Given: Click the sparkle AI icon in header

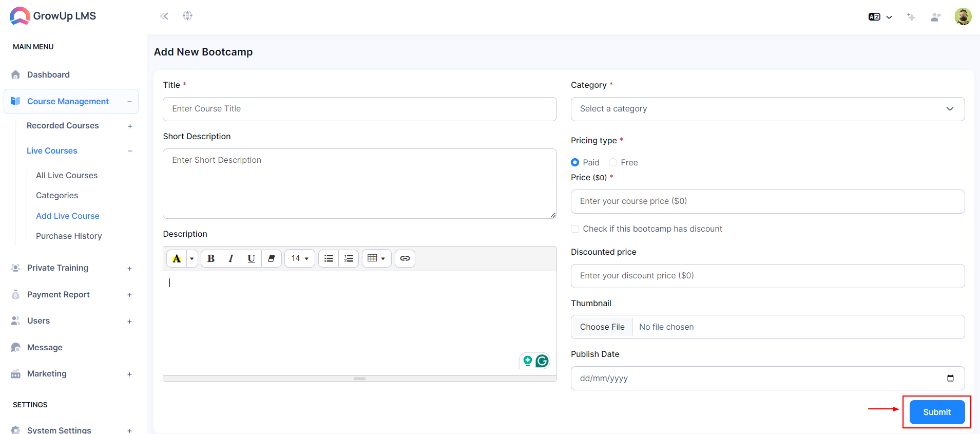Looking at the screenshot, I should pyautogui.click(x=911, y=17).
